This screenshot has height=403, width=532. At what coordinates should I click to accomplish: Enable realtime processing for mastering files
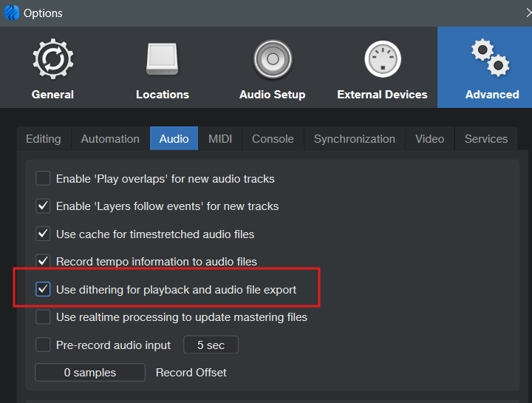tap(43, 316)
